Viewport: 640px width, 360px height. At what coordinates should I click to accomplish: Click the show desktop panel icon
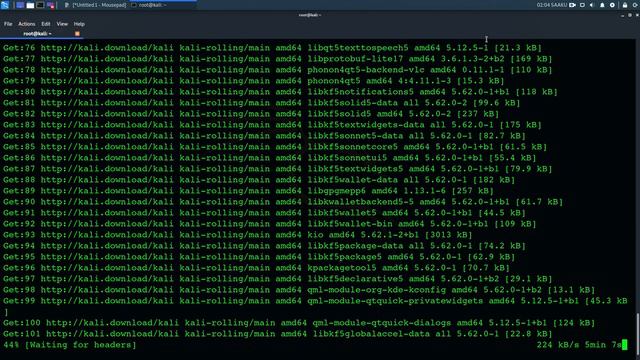(20, 5)
